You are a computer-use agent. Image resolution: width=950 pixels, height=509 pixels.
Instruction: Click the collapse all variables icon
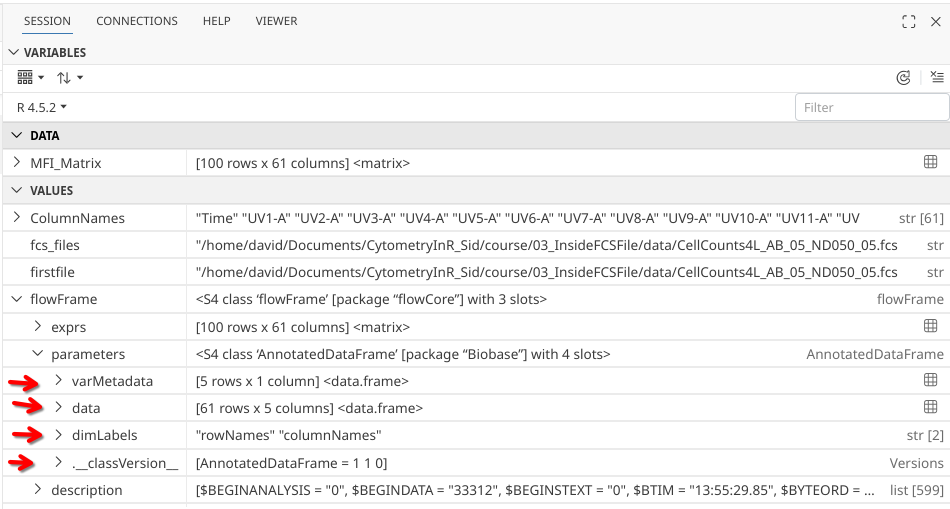(x=936, y=78)
